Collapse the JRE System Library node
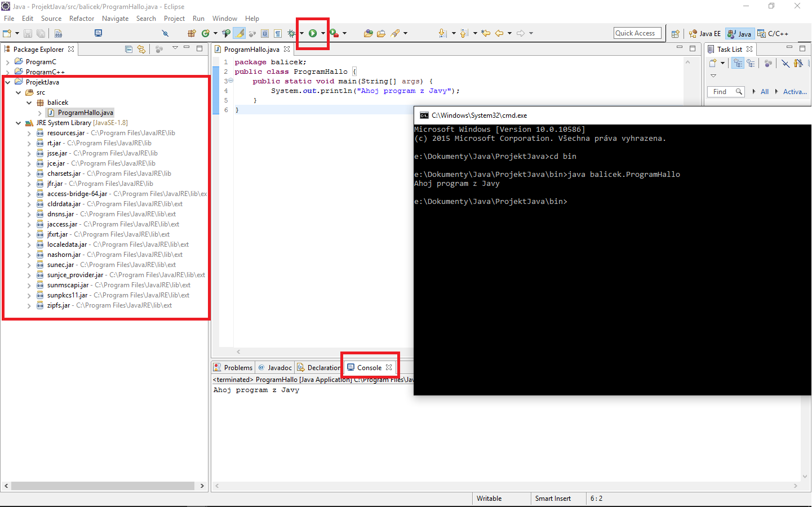 click(x=18, y=122)
